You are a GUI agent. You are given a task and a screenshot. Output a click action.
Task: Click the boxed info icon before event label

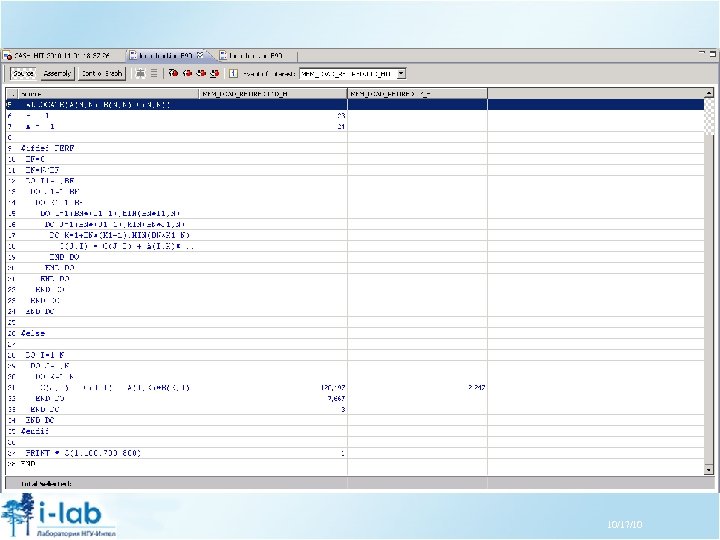233,73
